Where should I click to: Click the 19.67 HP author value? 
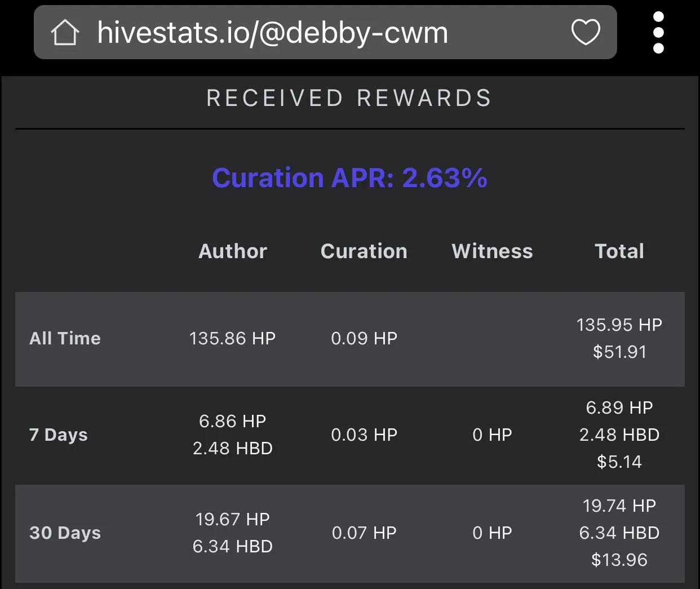(233, 519)
